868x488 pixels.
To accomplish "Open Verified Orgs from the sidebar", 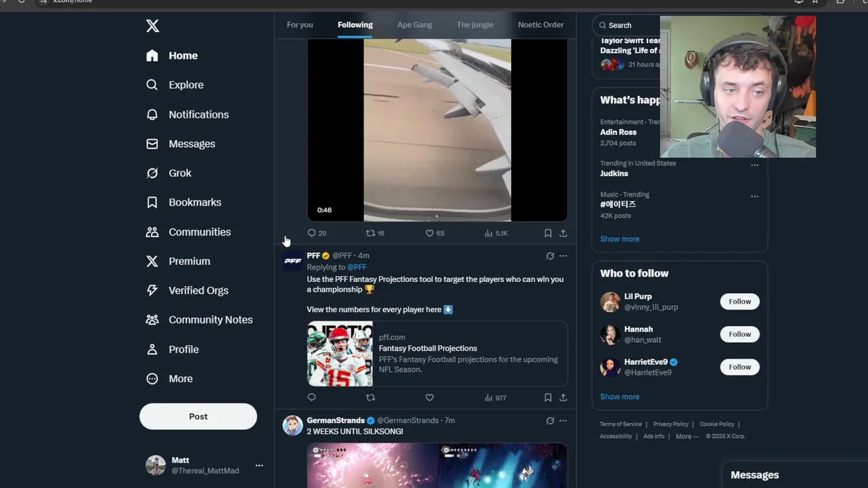I will tap(187, 290).
